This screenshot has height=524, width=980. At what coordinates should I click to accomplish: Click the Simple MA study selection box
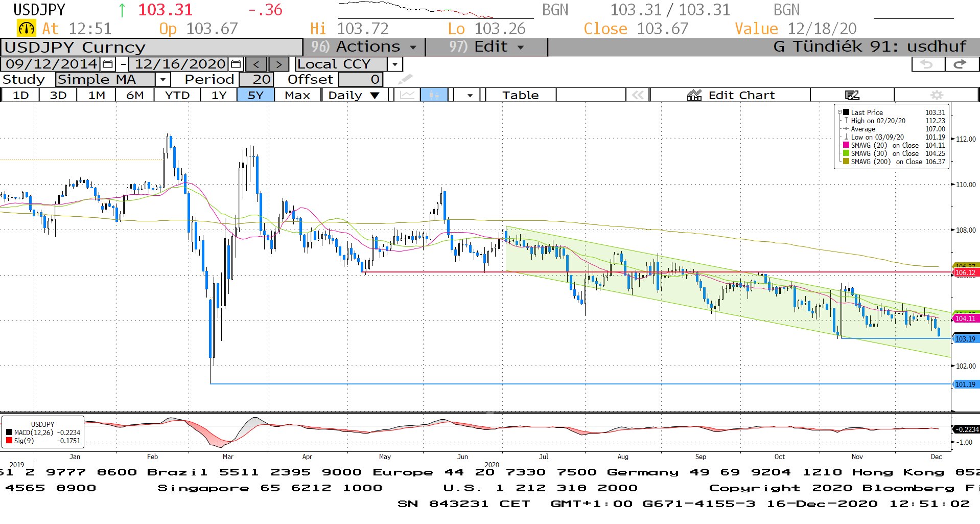coord(106,80)
